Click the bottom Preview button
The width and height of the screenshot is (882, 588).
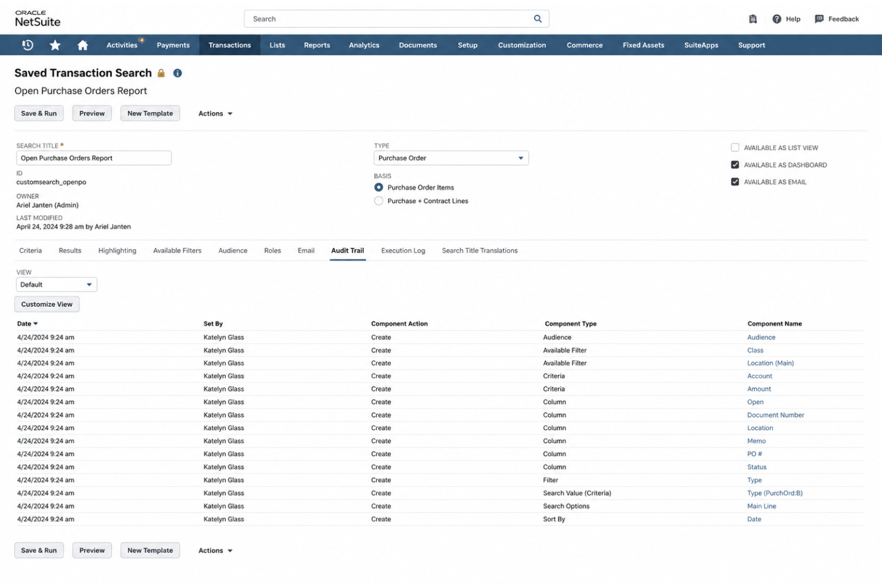tap(92, 550)
